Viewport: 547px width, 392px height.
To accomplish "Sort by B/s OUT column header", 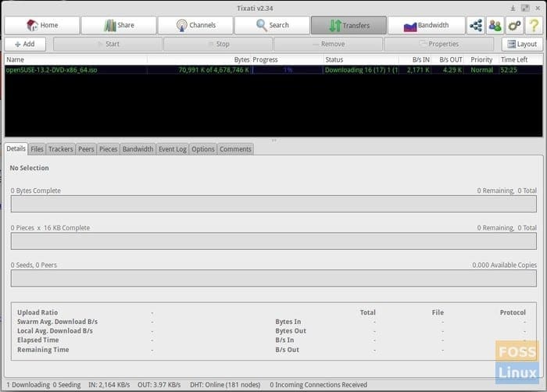I will [x=448, y=59].
